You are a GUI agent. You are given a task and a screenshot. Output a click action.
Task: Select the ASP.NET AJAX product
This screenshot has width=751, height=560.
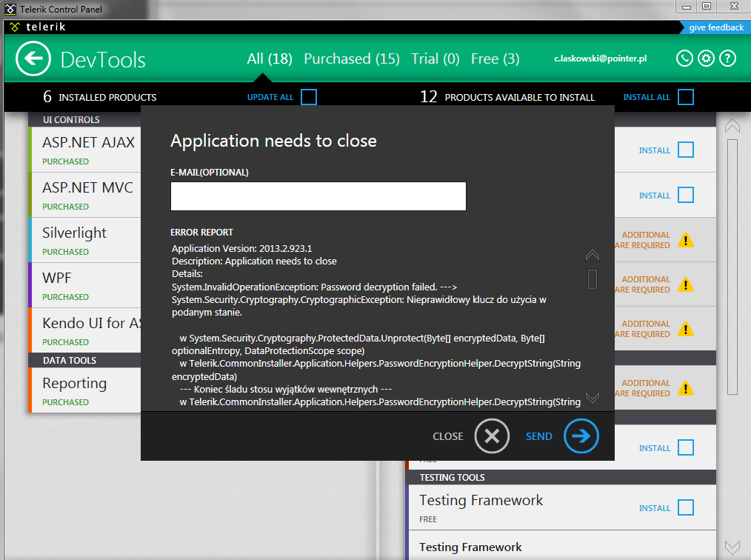pos(84,150)
